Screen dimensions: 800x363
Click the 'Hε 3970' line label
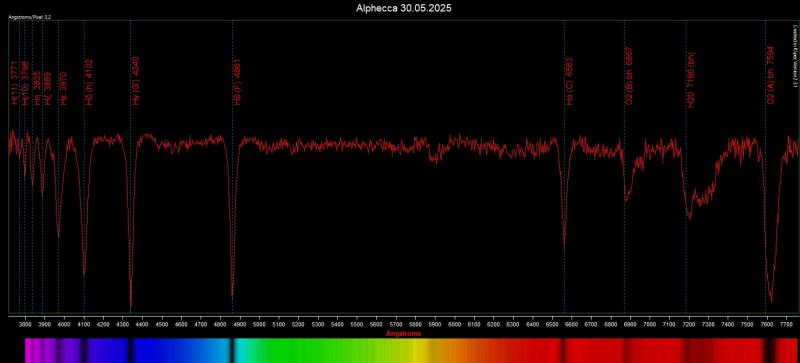pyautogui.click(x=63, y=88)
